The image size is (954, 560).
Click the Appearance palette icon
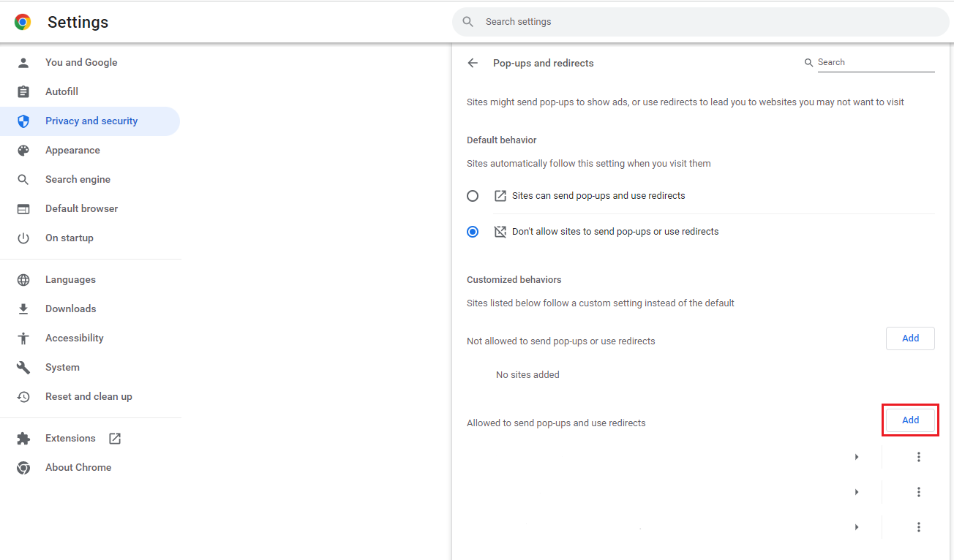click(23, 151)
